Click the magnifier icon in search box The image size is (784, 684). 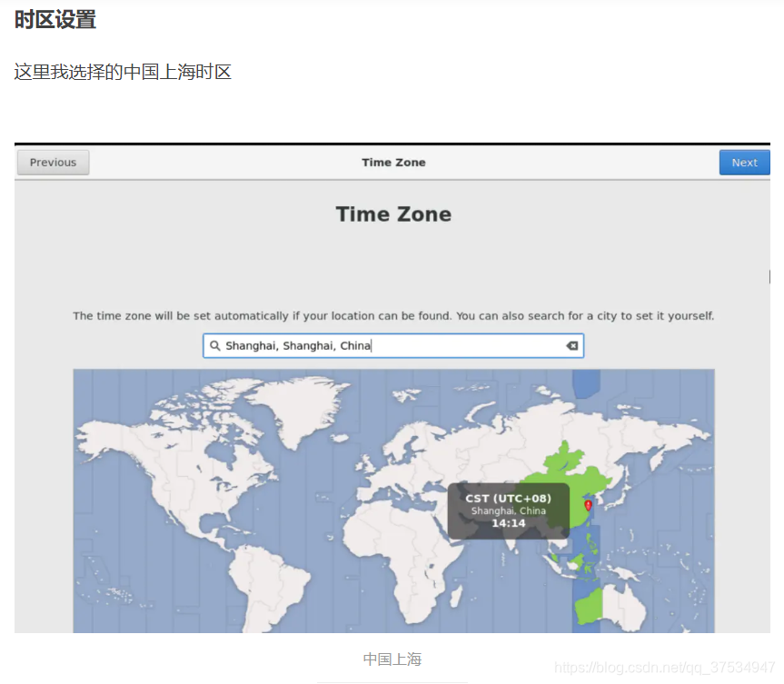(x=215, y=345)
